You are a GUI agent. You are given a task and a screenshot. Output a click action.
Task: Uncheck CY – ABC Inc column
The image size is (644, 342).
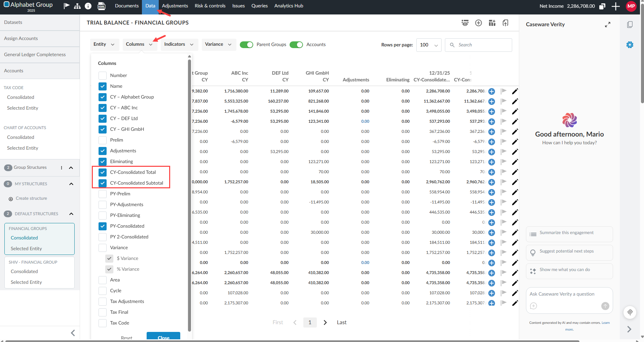click(x=103, y=108)
